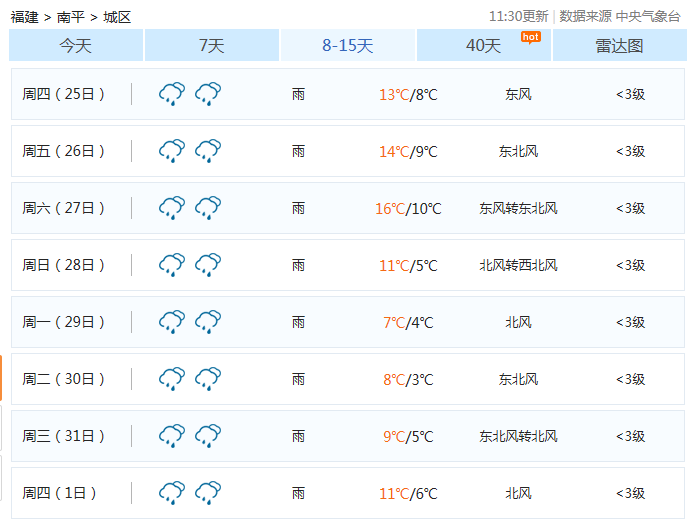Click the orange hot badge on 40天
The height and width of the screenshot is (530, 695).
coord(531,37)
